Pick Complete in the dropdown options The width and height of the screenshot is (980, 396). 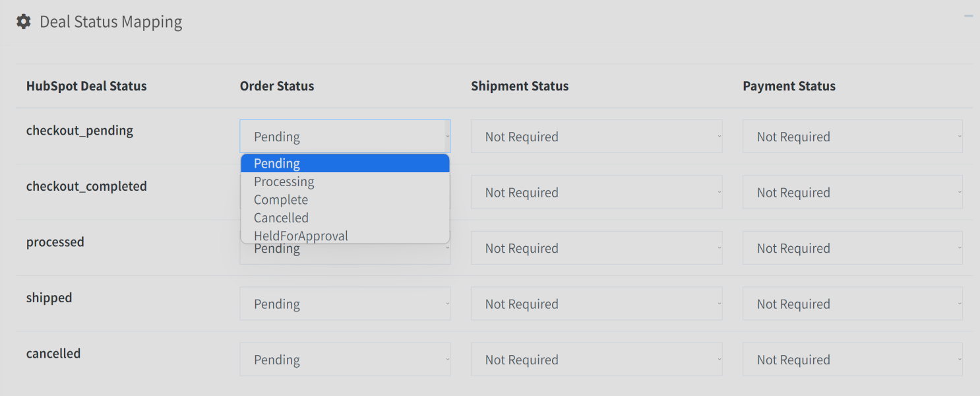[x=345, y=199]
